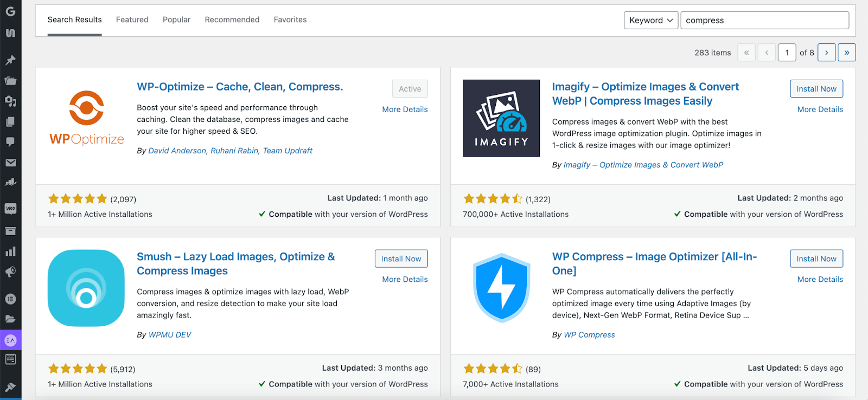Install the Smush plugin
Viewport: 868px width, 400px height.
[401, 259]
